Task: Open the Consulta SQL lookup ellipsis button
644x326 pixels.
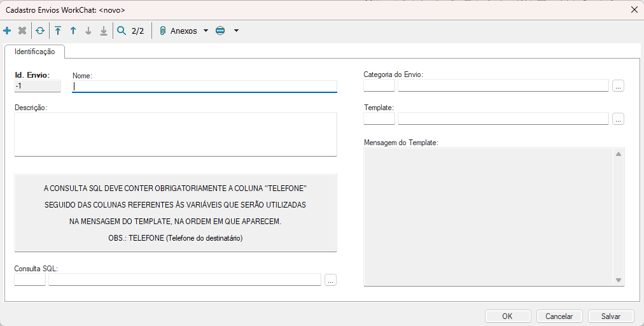Action: [x=330, y=280]
